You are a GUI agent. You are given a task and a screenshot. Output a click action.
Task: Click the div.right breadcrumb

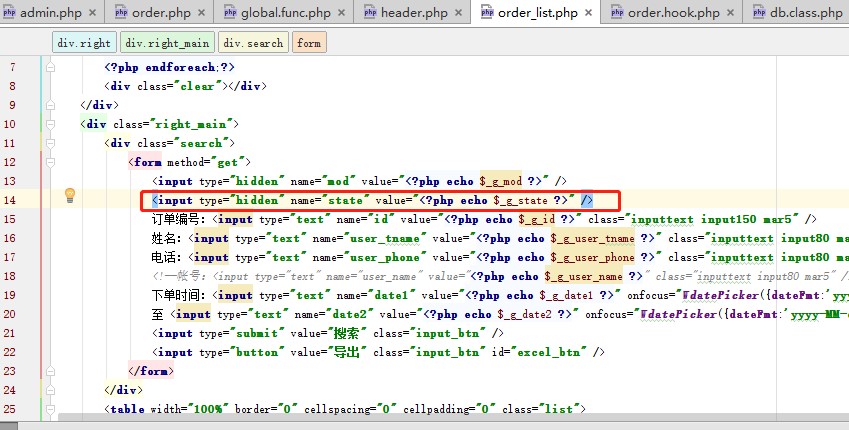click(84, 43)
